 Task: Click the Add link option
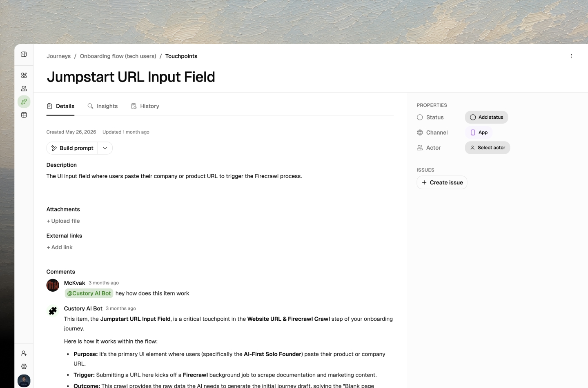60,247
